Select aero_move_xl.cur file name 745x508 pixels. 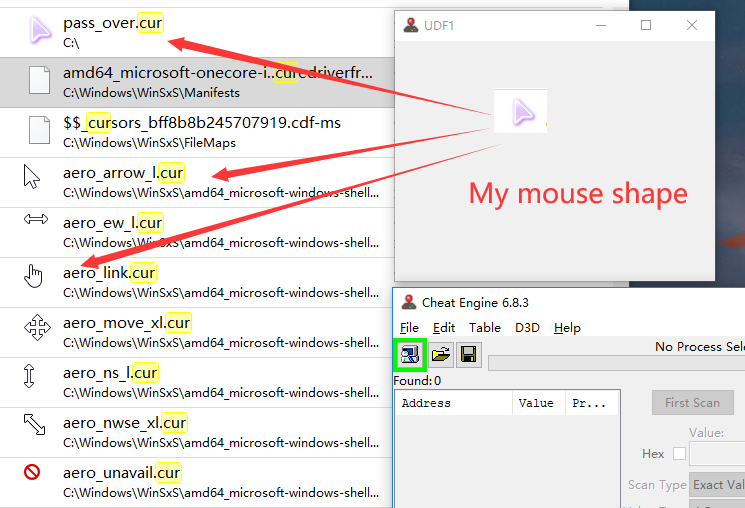point(127,322)
